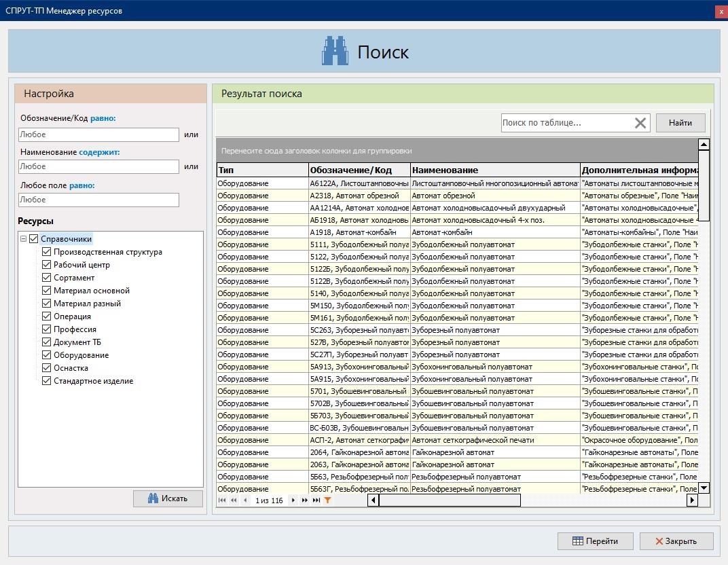The width and height of the screenshot is (728, 565).
Task: Disable the Сортамент checkbox
Action: 47,278
